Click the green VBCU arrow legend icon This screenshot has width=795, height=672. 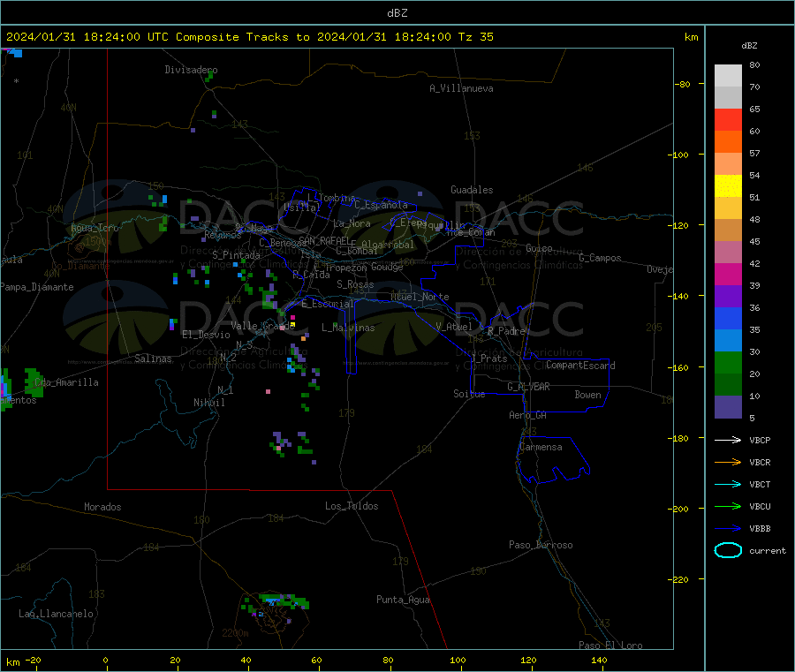click(x=728, y=506)
